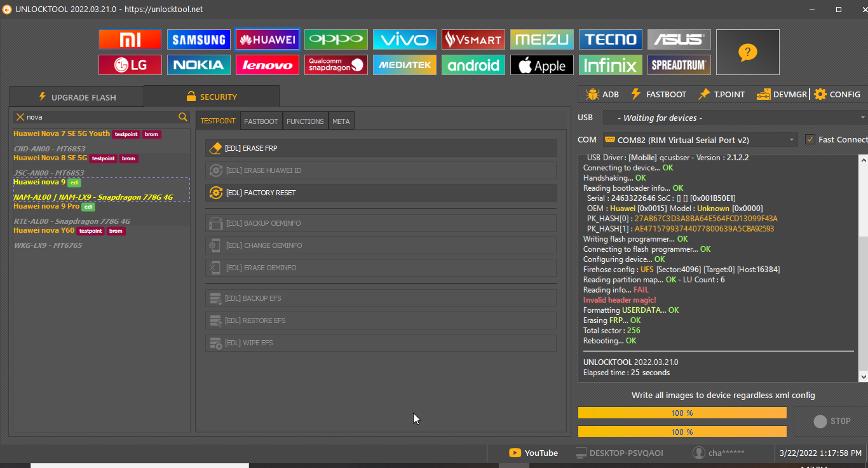Viewport: 868px width, 468px height.
Task: Open the Vsmart brand tile
Action: click(x=473, y=39)
